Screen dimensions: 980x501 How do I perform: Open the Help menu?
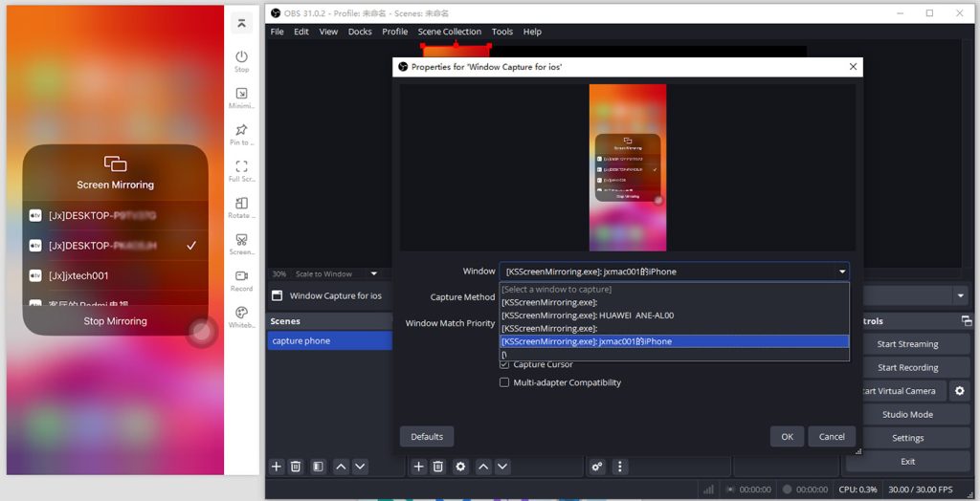532,32
